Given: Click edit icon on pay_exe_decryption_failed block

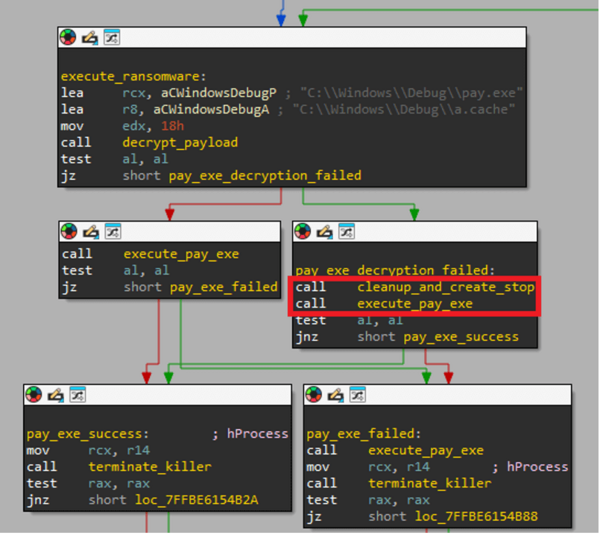Looking at the screenshot, I should click(x=324, y=232).
